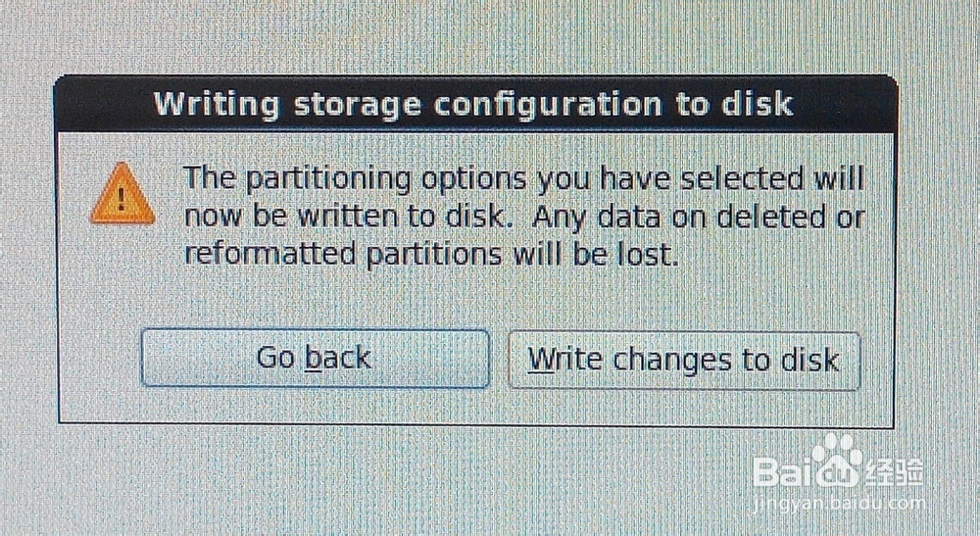The height and width of the screenshot is (536, 980).
Task: Click the dialog title bar text
Action: (x=473, y=104)
